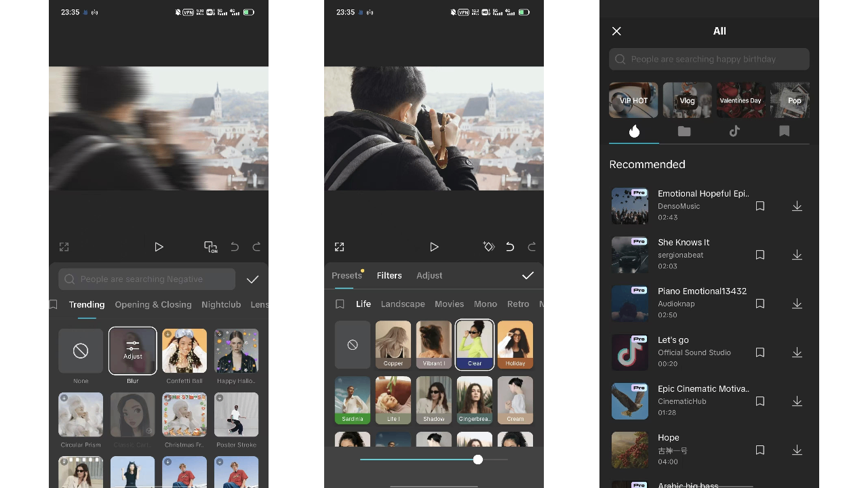Open the "Valentines Day" music category

(740, 100)
